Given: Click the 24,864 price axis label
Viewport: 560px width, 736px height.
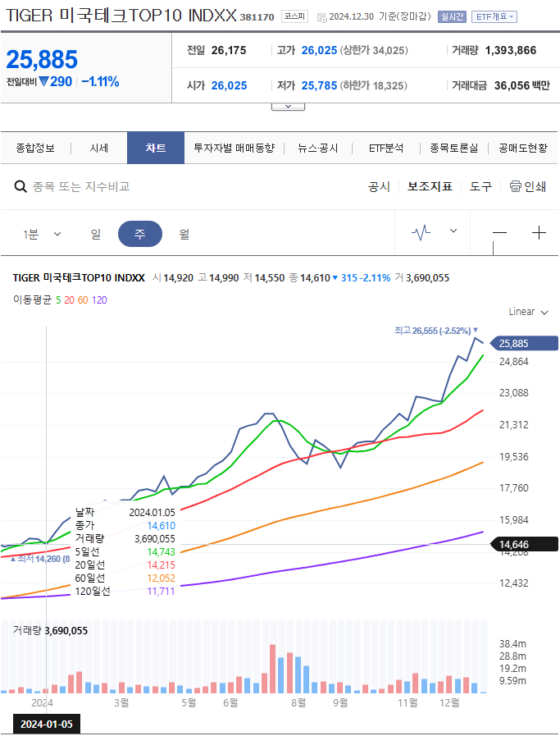Looking at the screenshot, I should pos(513,362).
